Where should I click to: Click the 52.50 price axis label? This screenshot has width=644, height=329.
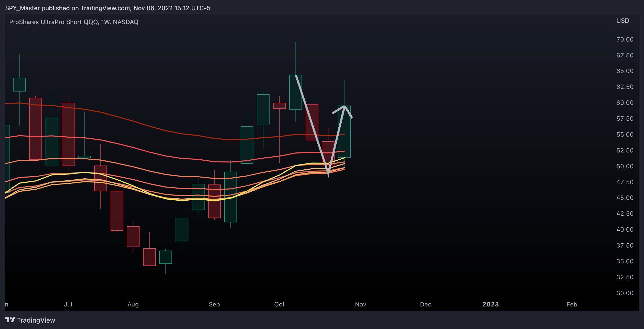625,150
